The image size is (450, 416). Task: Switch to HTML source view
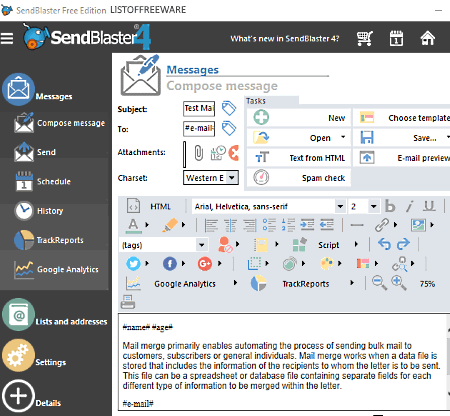point(149,206)
